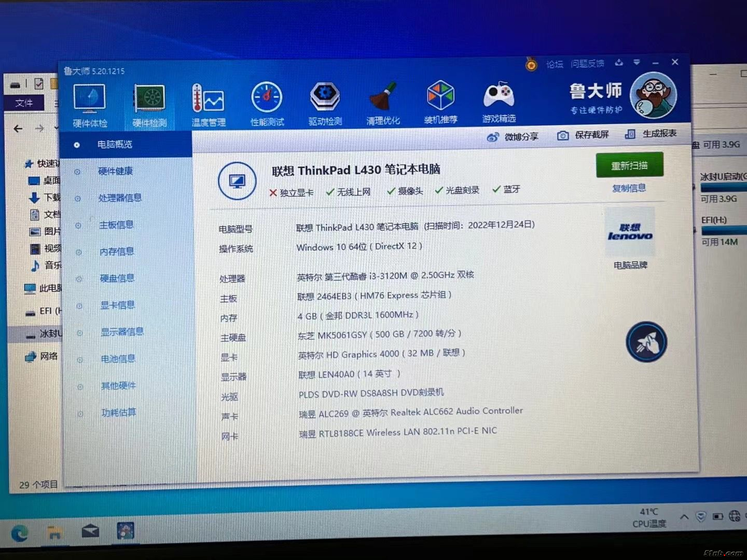Screen dimensions: 747x560
Task: Click the camera 保存截屏 icon
Action: [x=562, y=135]
